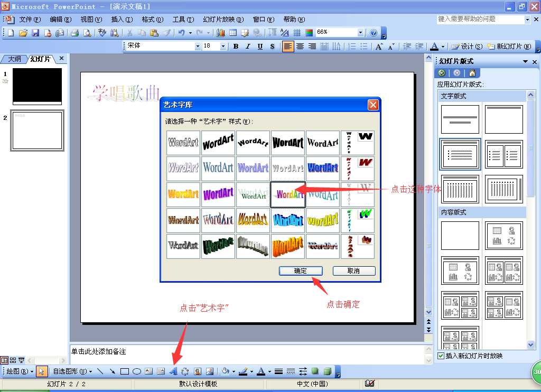Open the Draw menu dropdown
Screen dimensions: 541x392
pyautogui.click(x=20, y=371)
